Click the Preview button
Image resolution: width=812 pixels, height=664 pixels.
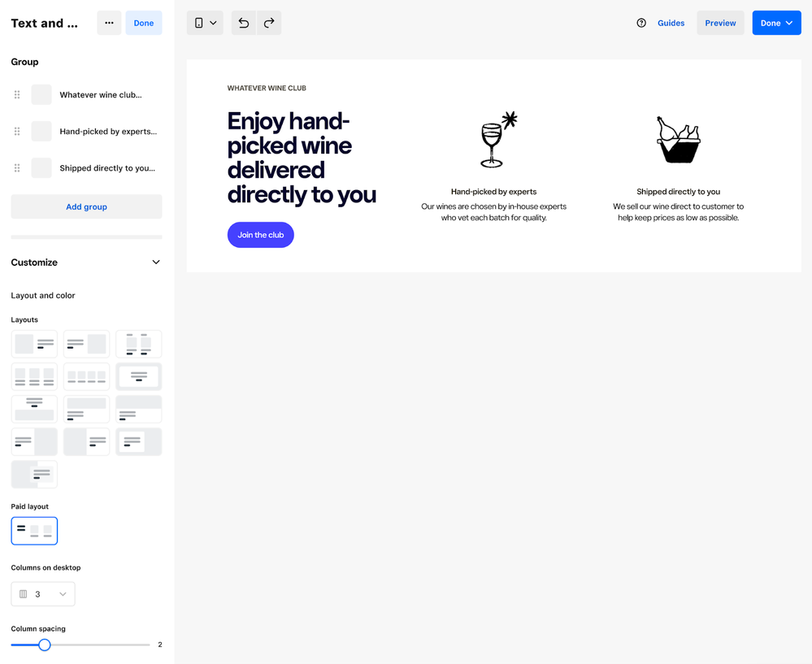coord(720,23)
